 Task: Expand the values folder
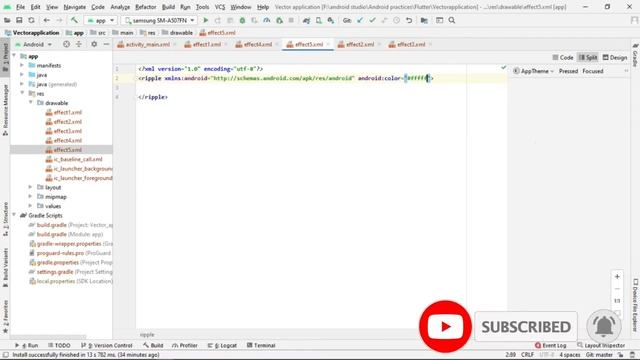(31, 206)
